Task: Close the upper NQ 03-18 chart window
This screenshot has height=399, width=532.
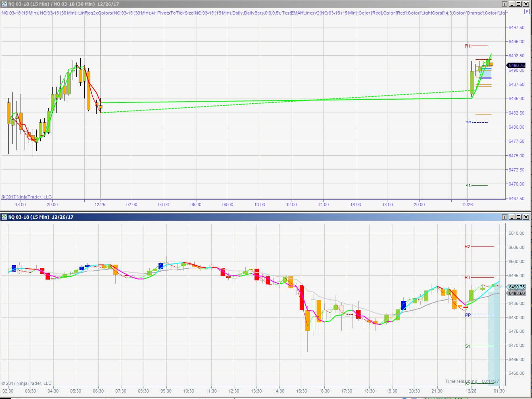Action: click(x=526, y=4)
